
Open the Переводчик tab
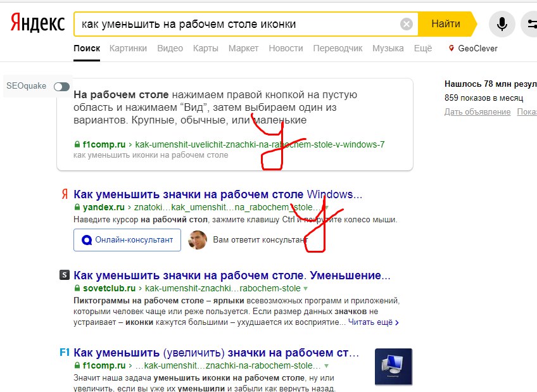(338, 48)
